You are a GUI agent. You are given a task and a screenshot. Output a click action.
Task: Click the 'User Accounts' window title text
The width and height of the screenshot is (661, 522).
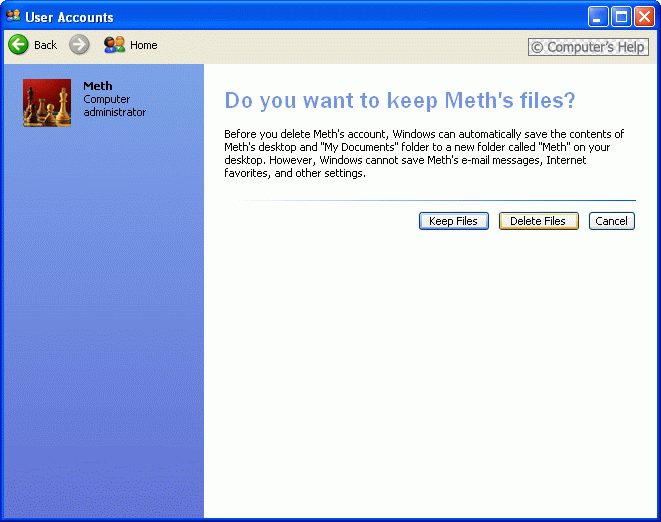tap(70, 17)
